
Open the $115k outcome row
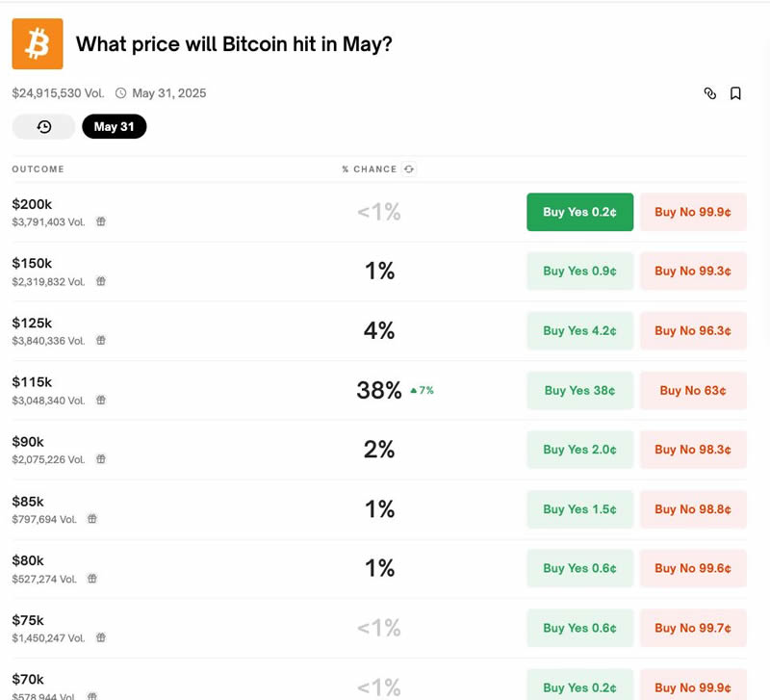pos(32,382)
